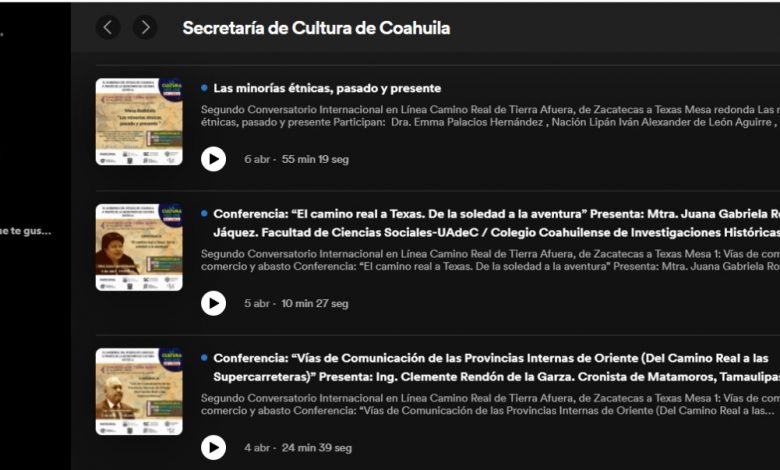Image resolution: width=780 pixels, height=470 pixels.
Task: Open the title 'El camino real a Texas' conference
Action: tap(496, 223)
